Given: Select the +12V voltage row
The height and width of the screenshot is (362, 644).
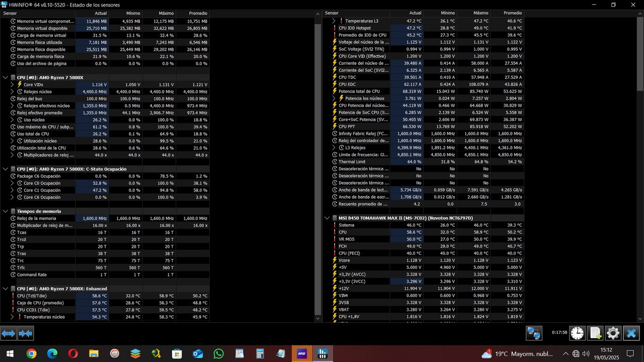Looking at the screenshot, I should click(x=423, y=289).
